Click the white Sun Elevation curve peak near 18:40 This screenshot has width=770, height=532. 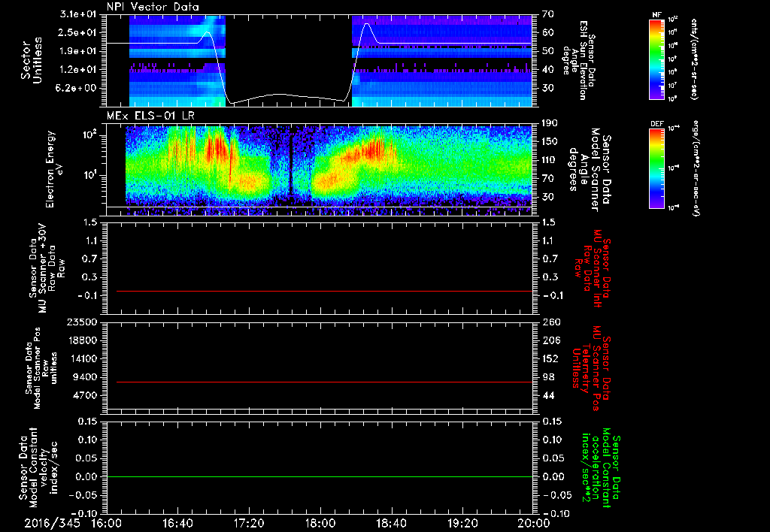[x=366, y=23]
